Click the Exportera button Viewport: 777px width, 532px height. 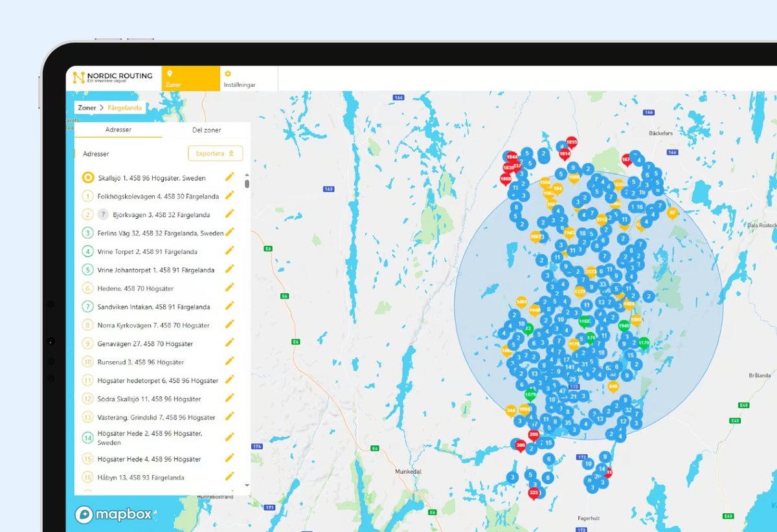(x=216, y=153)
